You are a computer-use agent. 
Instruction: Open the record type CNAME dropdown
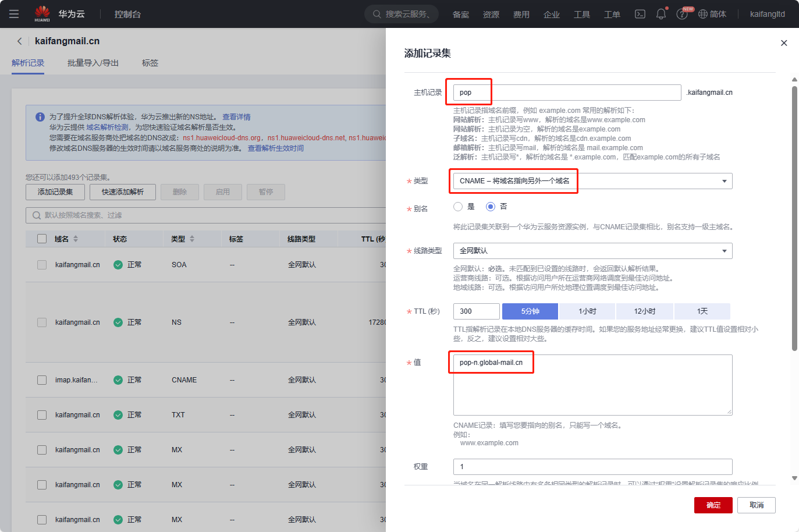(592, 181)
